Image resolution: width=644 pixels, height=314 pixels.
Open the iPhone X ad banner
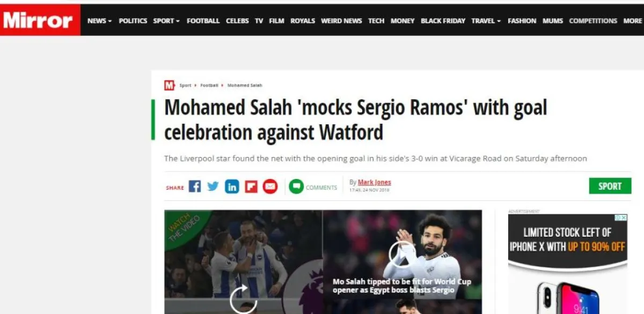[x=568, y=264]
